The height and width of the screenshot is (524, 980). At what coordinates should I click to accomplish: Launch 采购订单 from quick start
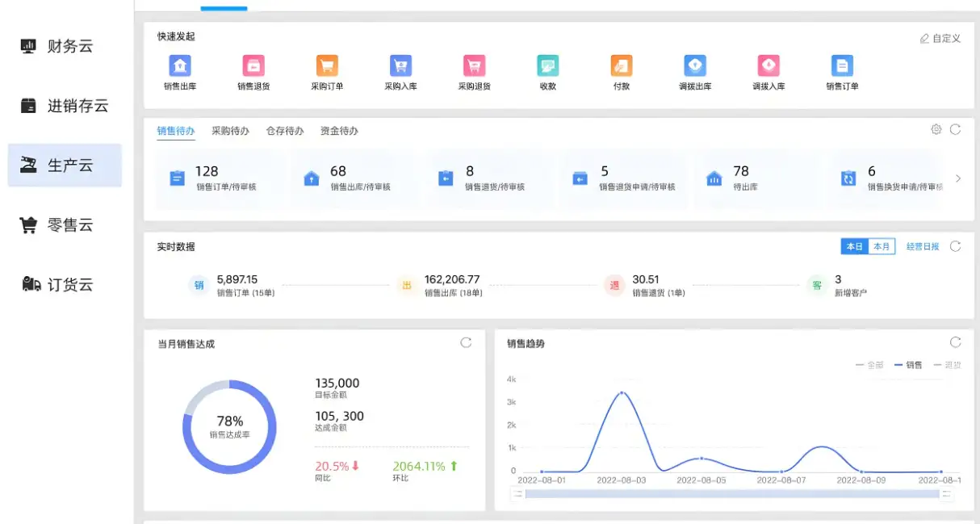pyautogui.click(x=327, y=66)
